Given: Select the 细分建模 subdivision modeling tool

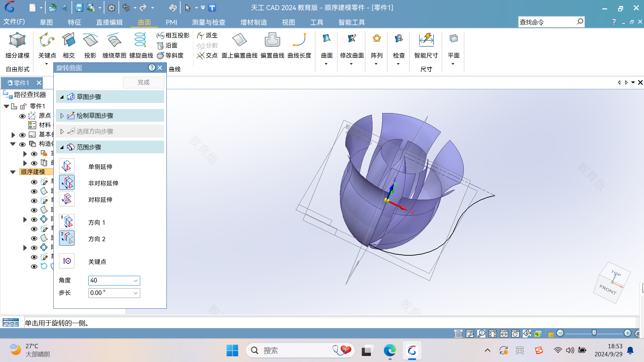Looking at the screenshot, I should tap(17, 46).
